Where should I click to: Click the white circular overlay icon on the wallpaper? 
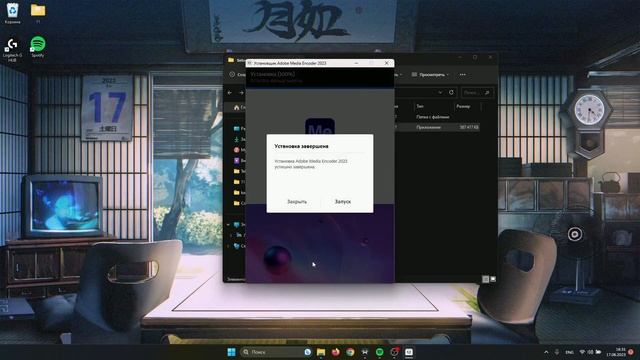pos(575,234)
